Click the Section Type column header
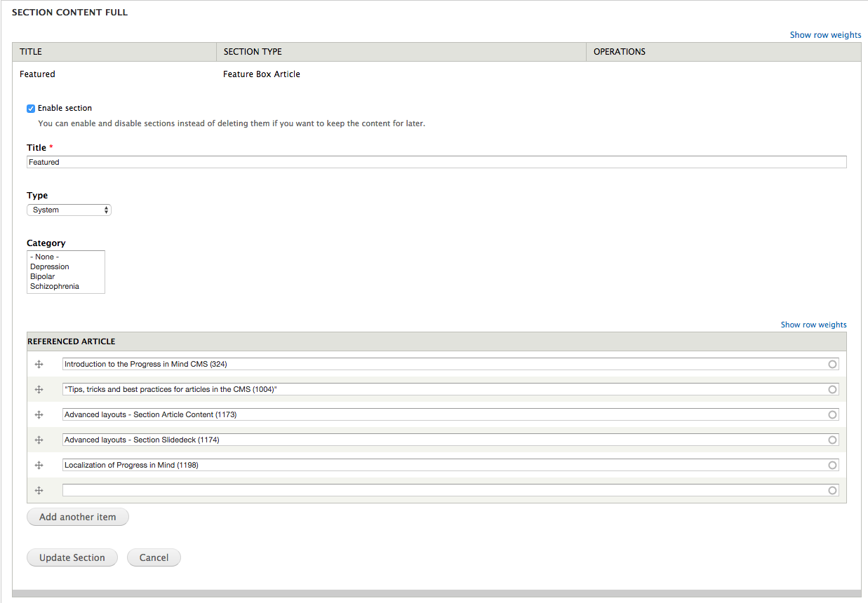The image size is (868, 603). [x=253, y=52]
